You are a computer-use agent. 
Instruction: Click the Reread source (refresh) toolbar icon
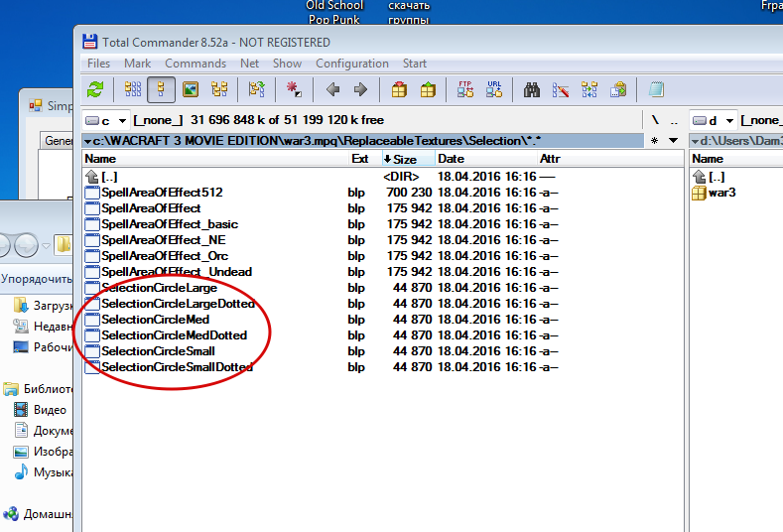[x=95, y=90]
